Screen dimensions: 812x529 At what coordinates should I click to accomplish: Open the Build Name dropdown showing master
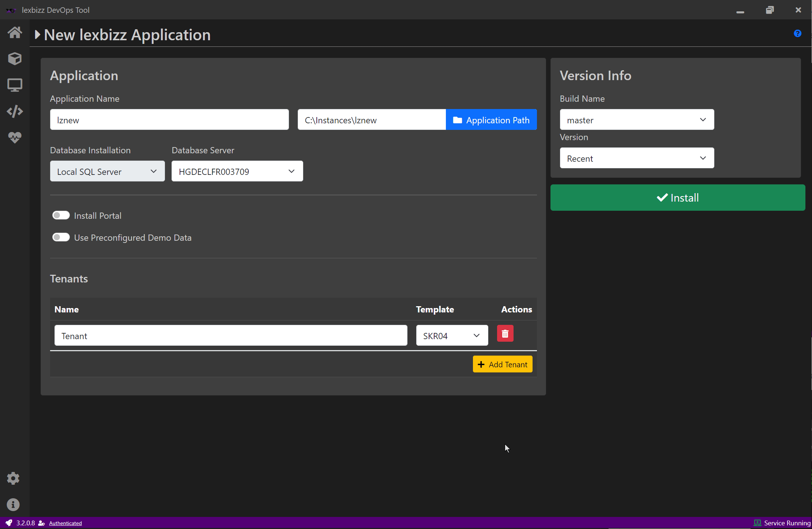click(637, 120)
